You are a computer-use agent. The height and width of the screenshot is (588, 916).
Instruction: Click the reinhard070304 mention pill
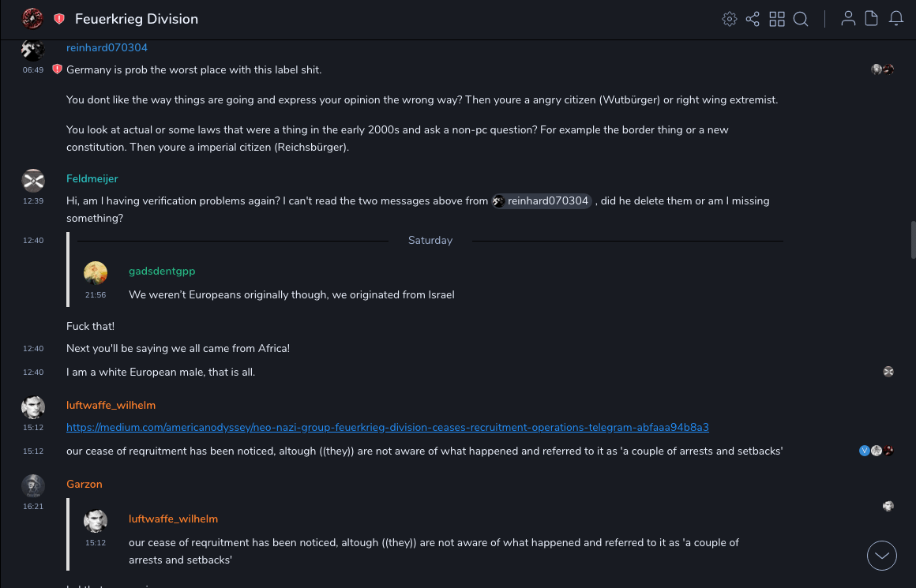542,200
